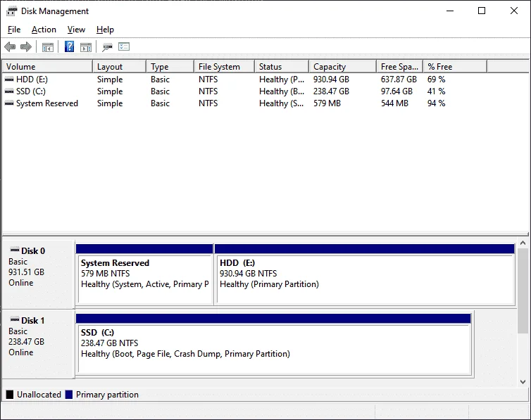Screen dimensions: 531x420
Task: Open the Action menu
Action: click(44, 30)
